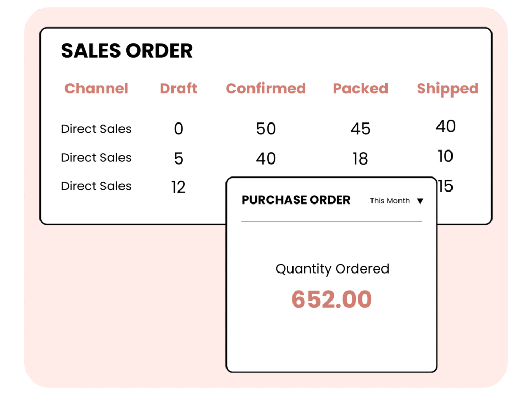Select the Quantity Ordered label
The width and height of the screenshot is (532, 395).
coord(332,269)
